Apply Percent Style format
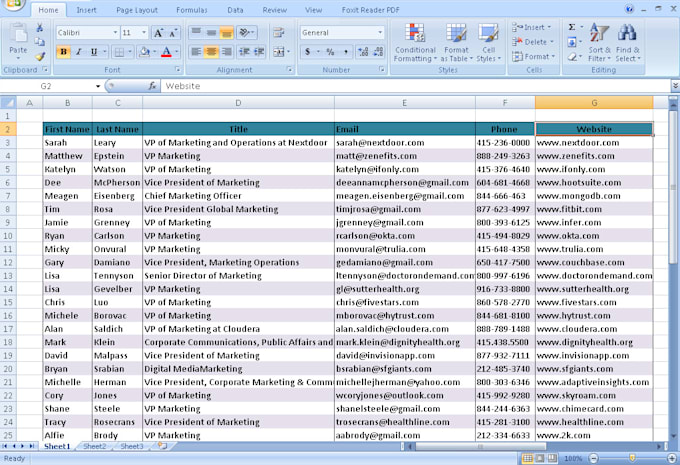The height and width of the screenshot is (465, 680). 330,52
